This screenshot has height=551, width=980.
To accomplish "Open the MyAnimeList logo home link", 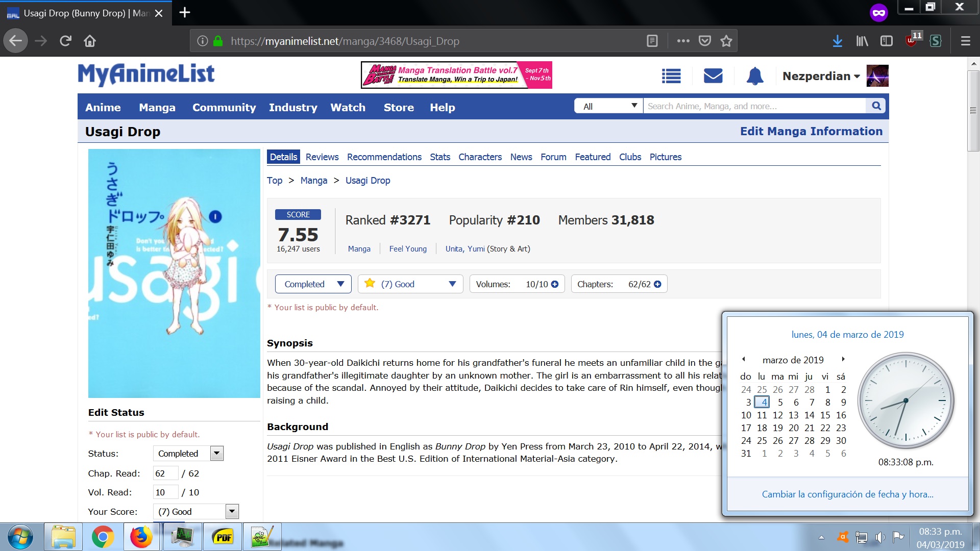I will coord(146,75).
